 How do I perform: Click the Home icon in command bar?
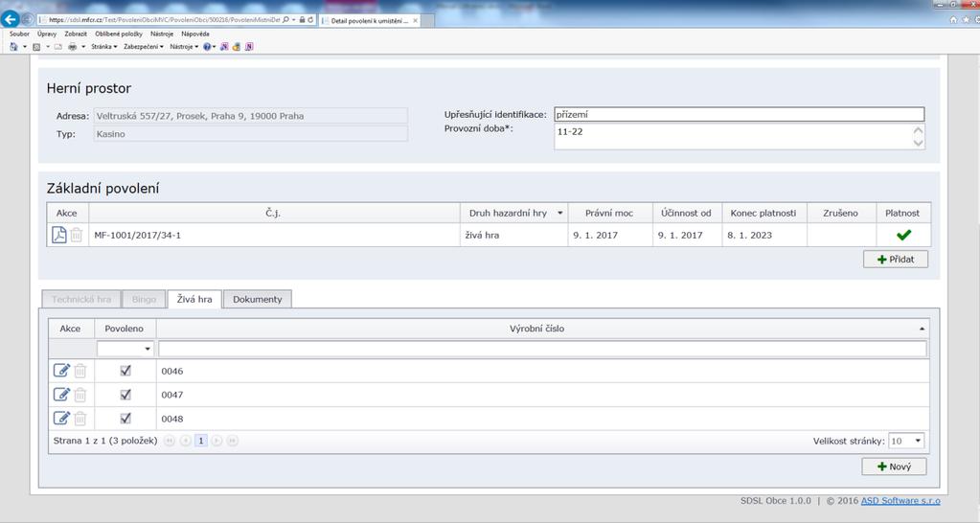(13, 47)
